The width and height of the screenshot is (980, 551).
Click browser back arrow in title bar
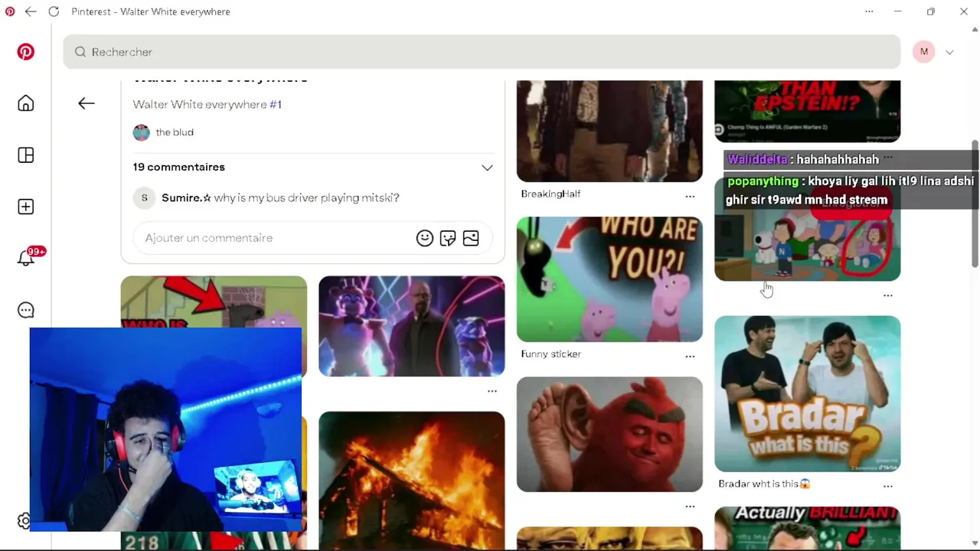(31, 11)
